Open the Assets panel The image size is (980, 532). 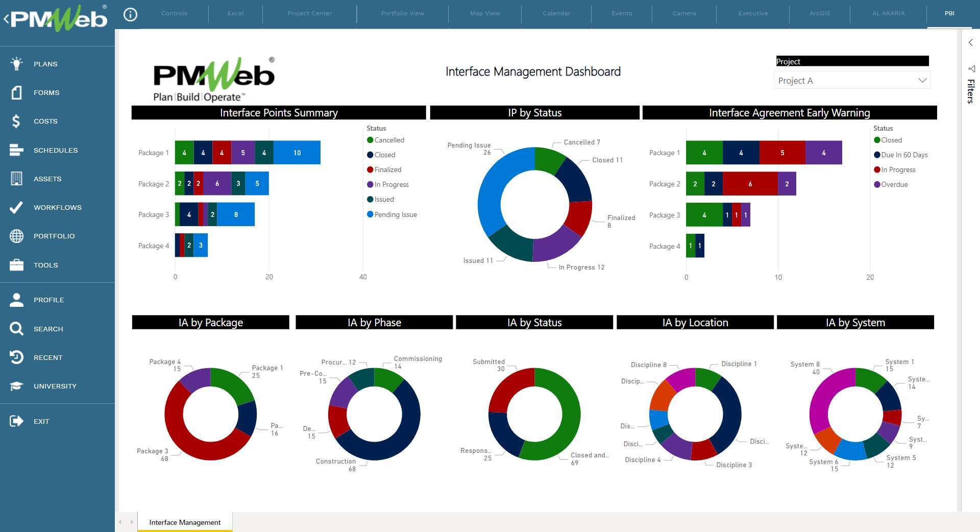(16, 179)
